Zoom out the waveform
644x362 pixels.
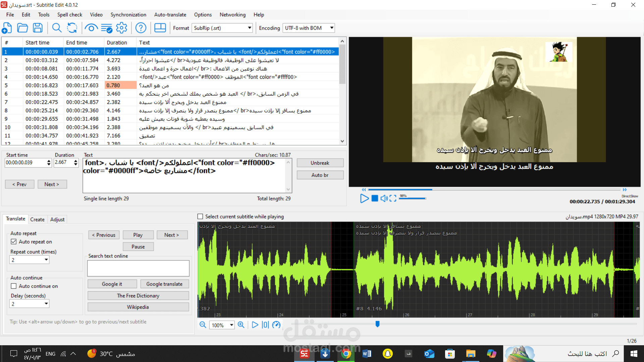coord(203,325)
